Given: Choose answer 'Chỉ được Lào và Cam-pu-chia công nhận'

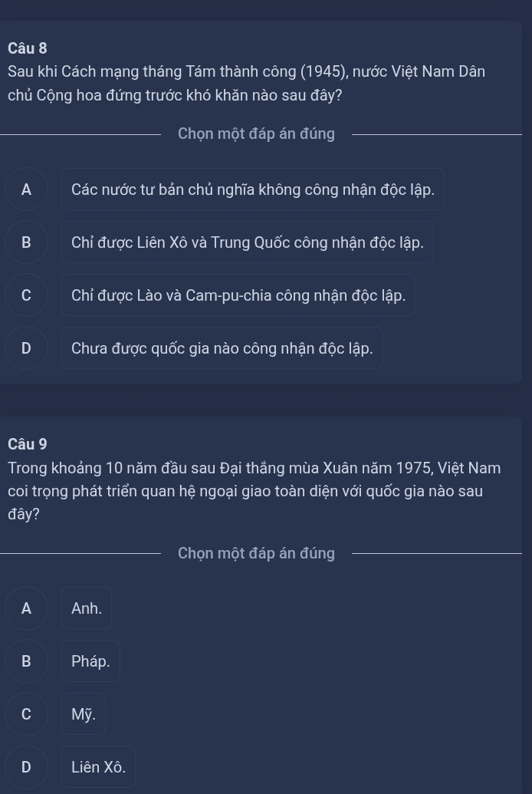Looking at the screenshot, I should [238, 295].
